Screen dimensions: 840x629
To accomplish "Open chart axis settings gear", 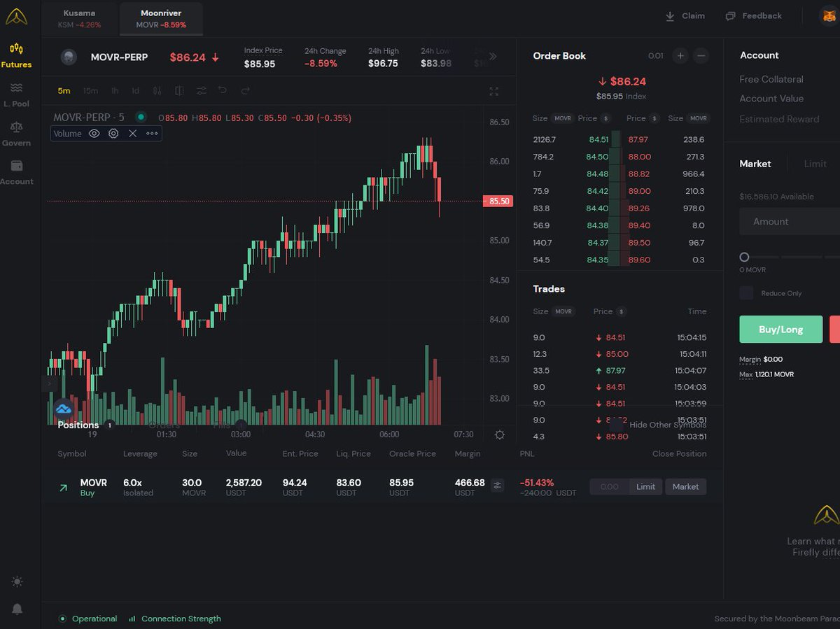I will click(x=499, y=434).
